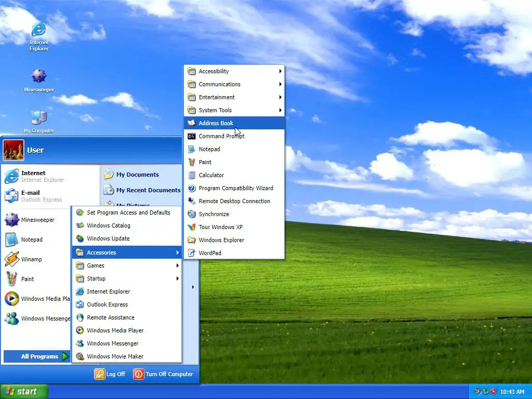Click the User chess account picture
This screenshot has width=532, height=399.
(14, 150)
